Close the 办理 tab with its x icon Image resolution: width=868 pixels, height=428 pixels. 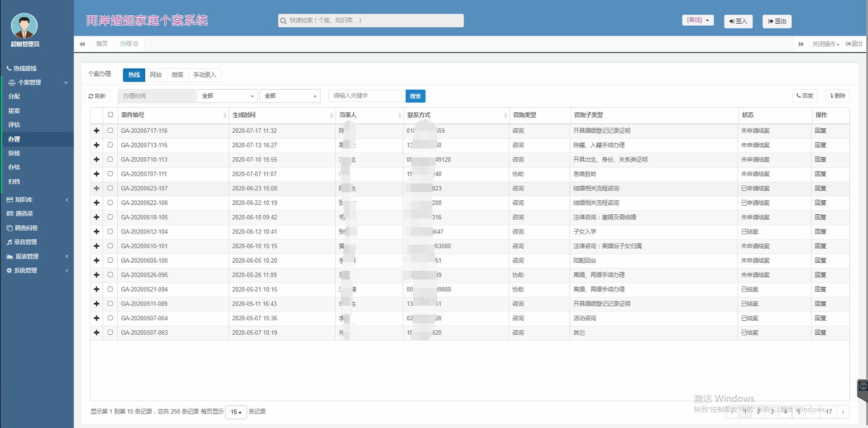pyautogui.click(x=136, y=44)
